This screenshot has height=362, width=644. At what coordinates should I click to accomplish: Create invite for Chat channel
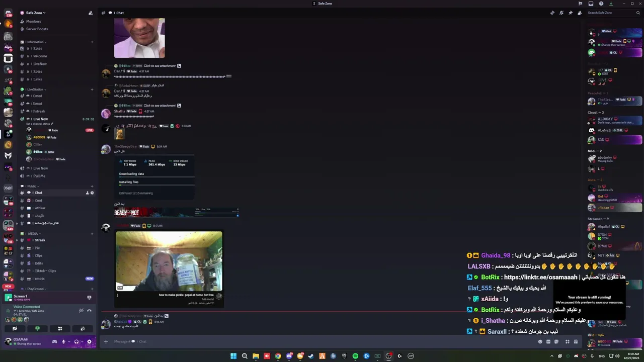[x=87, y=193]
